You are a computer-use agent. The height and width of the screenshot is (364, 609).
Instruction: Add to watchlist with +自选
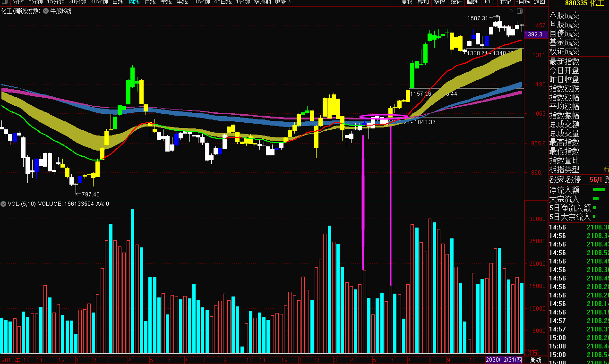pyautogui.click(x=523, y=2)
